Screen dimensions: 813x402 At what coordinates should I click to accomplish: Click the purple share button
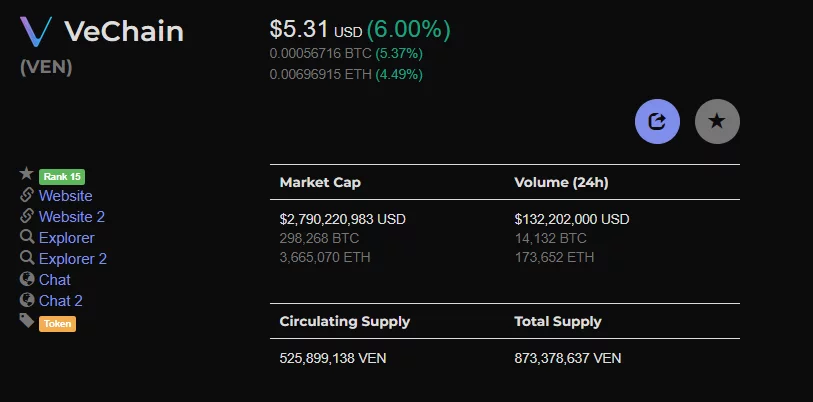[x=657, y=121]
